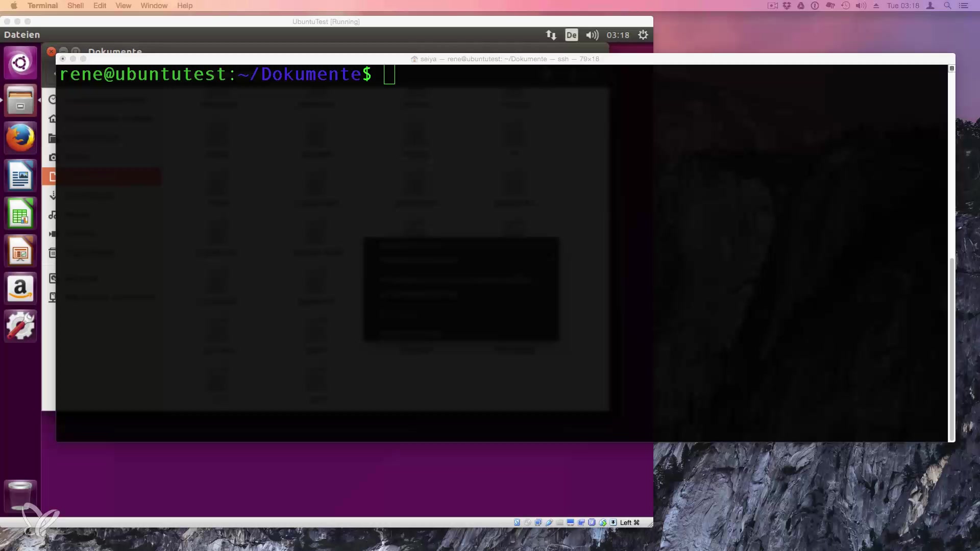Launch LibreOffice Impress from the launcher
The height and width of the screenshot is (551, 980).
click(20, 252)
